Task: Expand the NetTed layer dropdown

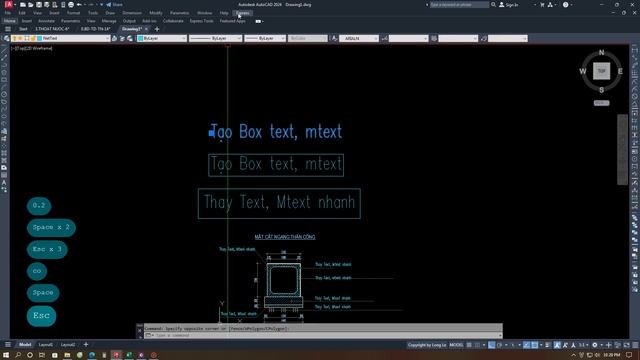Action: click(x=107, y=38)
